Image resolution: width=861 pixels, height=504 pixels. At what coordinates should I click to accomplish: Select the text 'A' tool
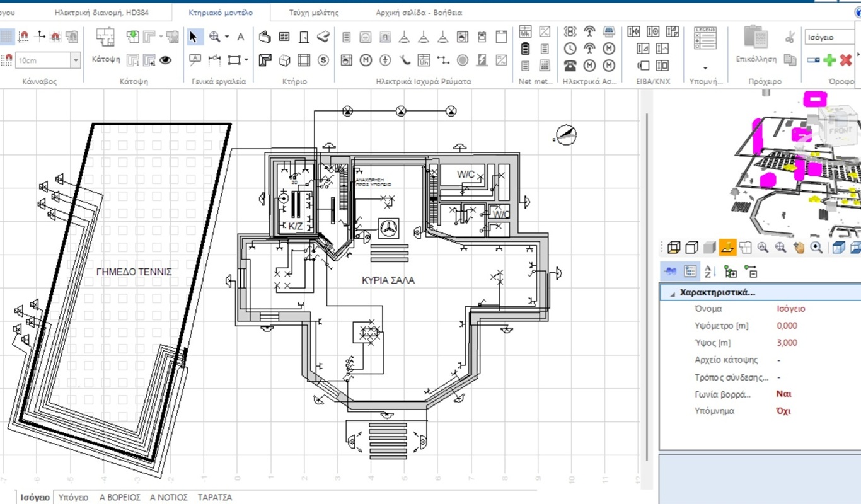point(240,37)
